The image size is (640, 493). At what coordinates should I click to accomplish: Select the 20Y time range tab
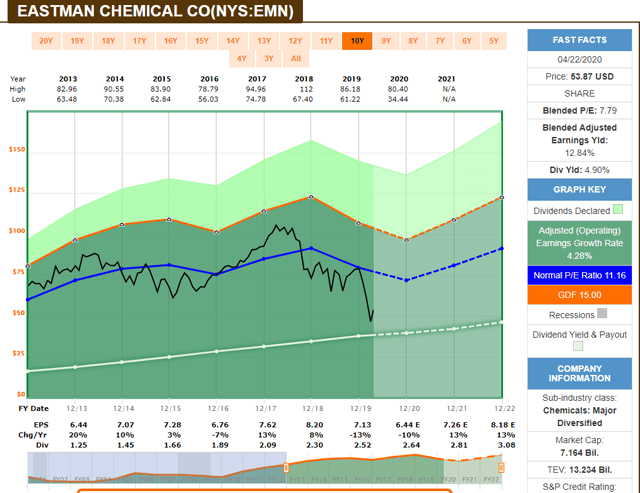(46, 41)
